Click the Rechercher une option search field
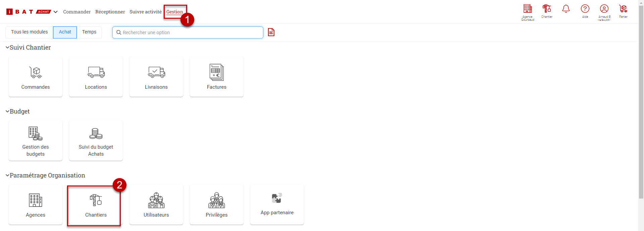Screen dimensions: 644x231 (x=188, y=32)
